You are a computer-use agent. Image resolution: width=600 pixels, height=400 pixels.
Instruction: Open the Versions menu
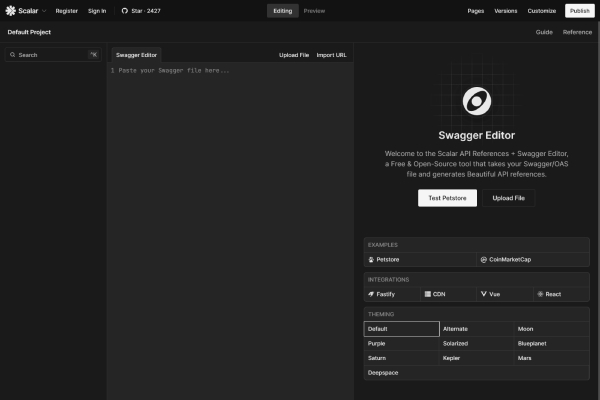click(505, 11)
